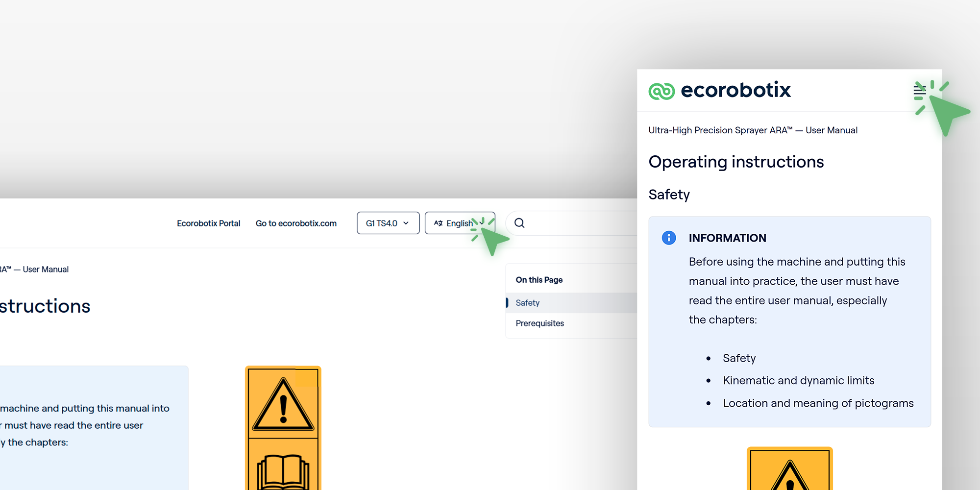The image size is (980, 490).
Task: Click the green loop emblem of the logo
Action: (x=661, y=90)
